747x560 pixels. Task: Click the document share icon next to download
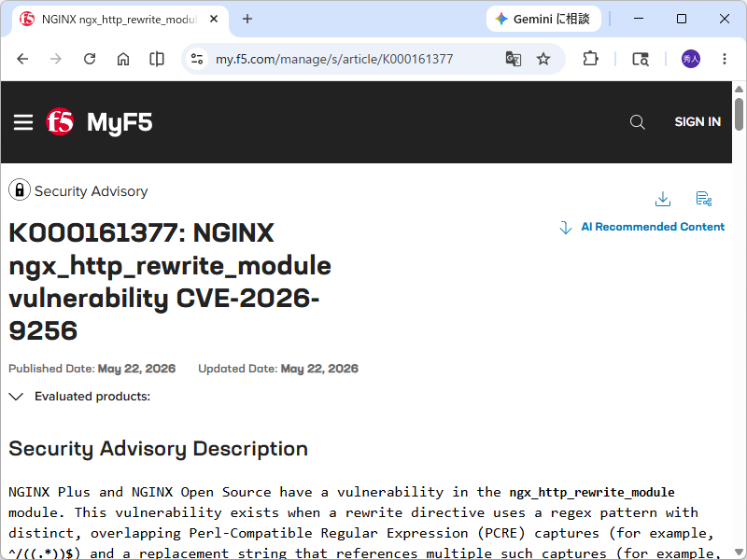tap(703, 199)
